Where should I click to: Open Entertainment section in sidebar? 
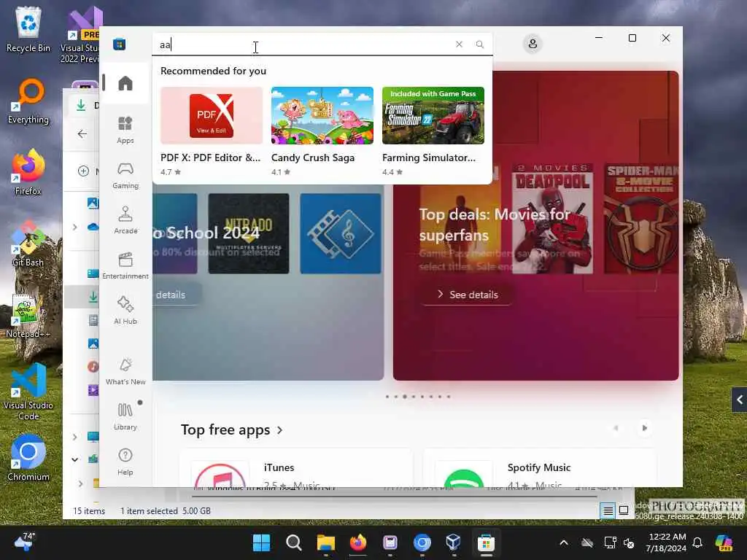125,265
